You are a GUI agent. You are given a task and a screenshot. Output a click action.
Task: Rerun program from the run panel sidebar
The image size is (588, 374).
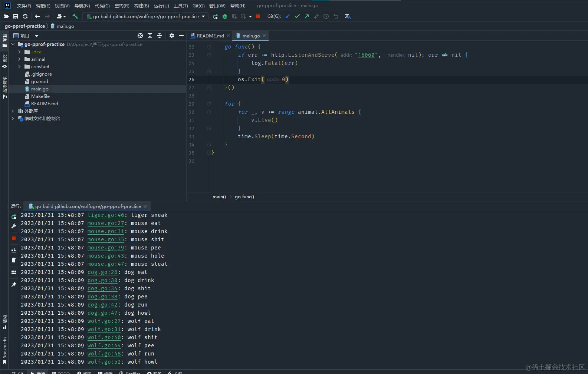tap(14, 217)
